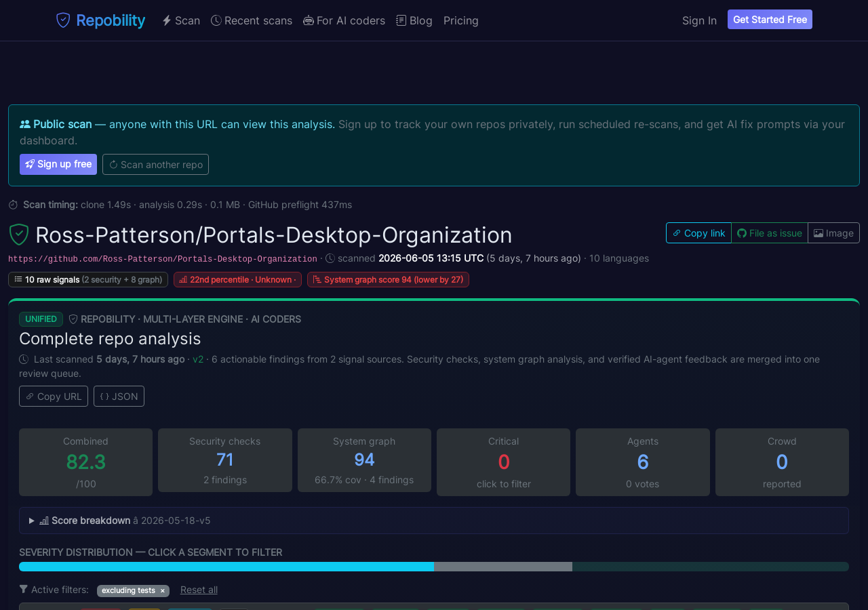
Task: Click File as issue GitHub button
Action: 770,232
